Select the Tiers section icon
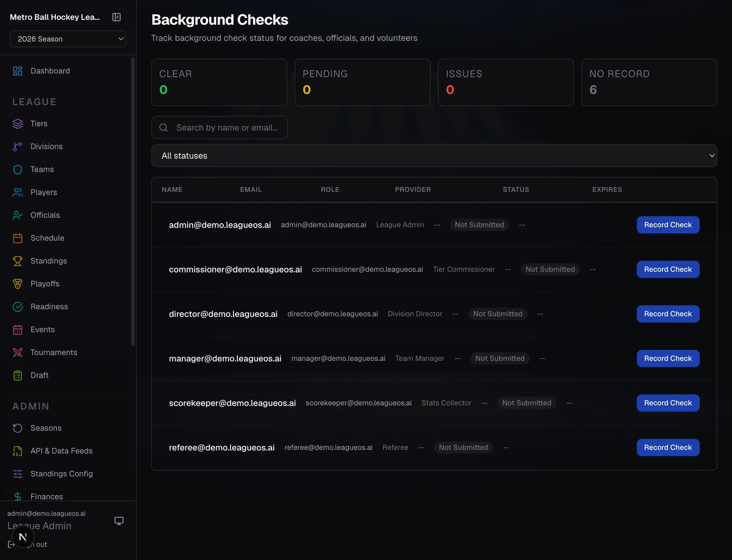Screen dimensions: 732x560 (x=18, y=123)
